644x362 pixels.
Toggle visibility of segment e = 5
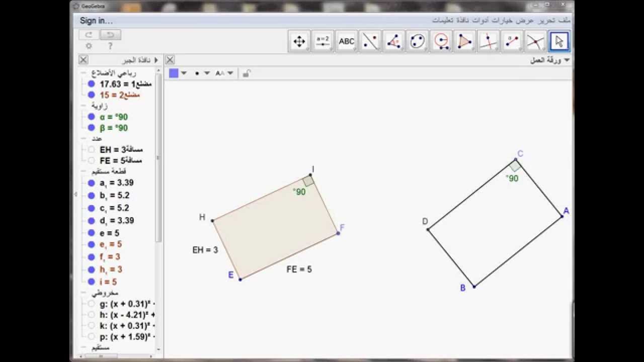click(x=91, y=233)
